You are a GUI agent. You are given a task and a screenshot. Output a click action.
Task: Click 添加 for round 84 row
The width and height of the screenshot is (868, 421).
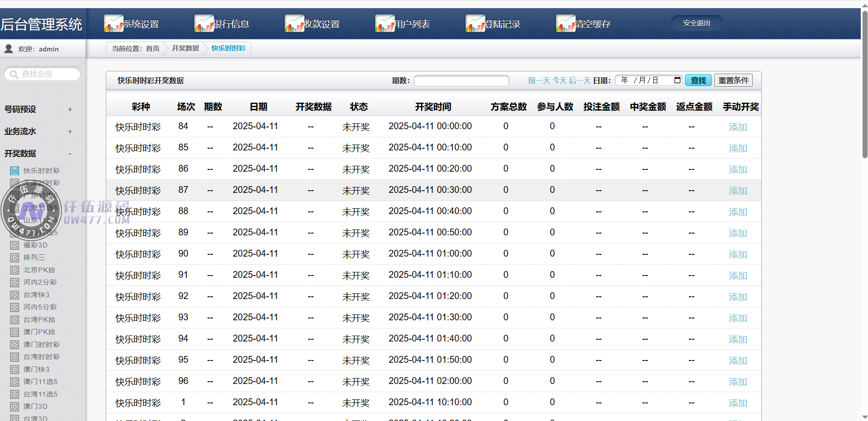[x=737, y=127]
